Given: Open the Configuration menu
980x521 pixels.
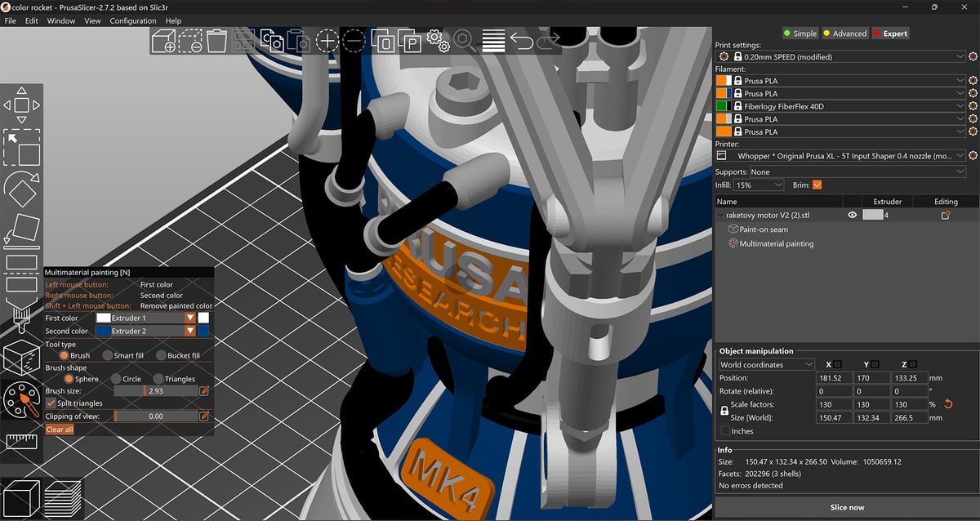Looking at the screenshot, I should 133,20.
